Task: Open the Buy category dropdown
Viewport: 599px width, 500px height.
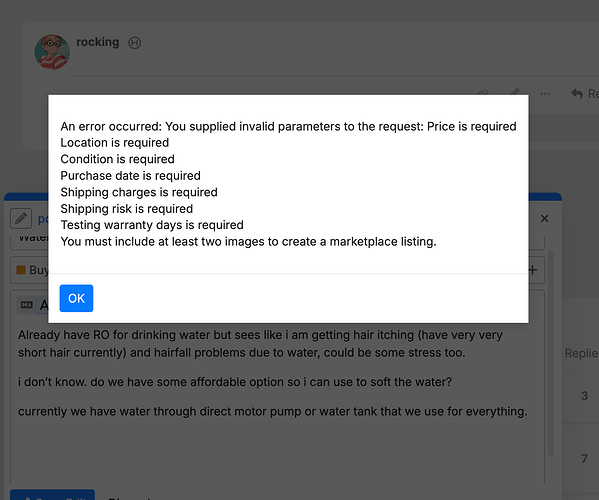Action: (x=30, y=270)
